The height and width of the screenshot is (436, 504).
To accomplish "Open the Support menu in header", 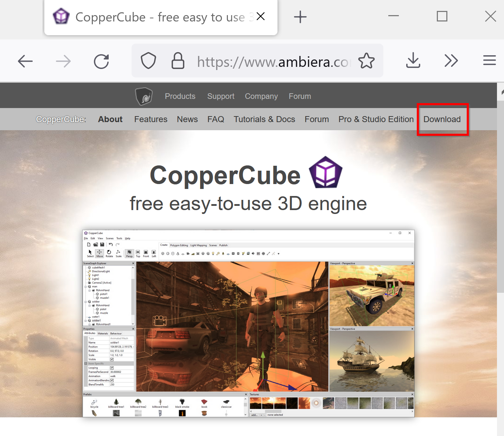I will pos(221,96).
